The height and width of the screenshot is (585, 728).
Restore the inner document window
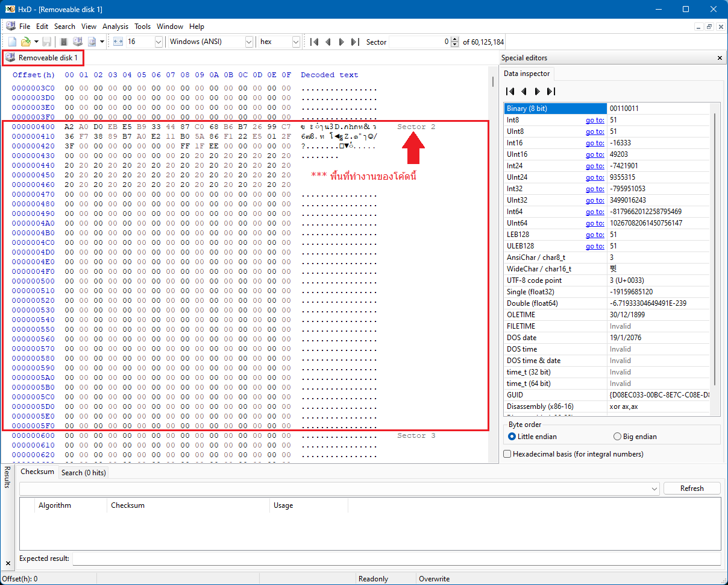tap(709, 27)
